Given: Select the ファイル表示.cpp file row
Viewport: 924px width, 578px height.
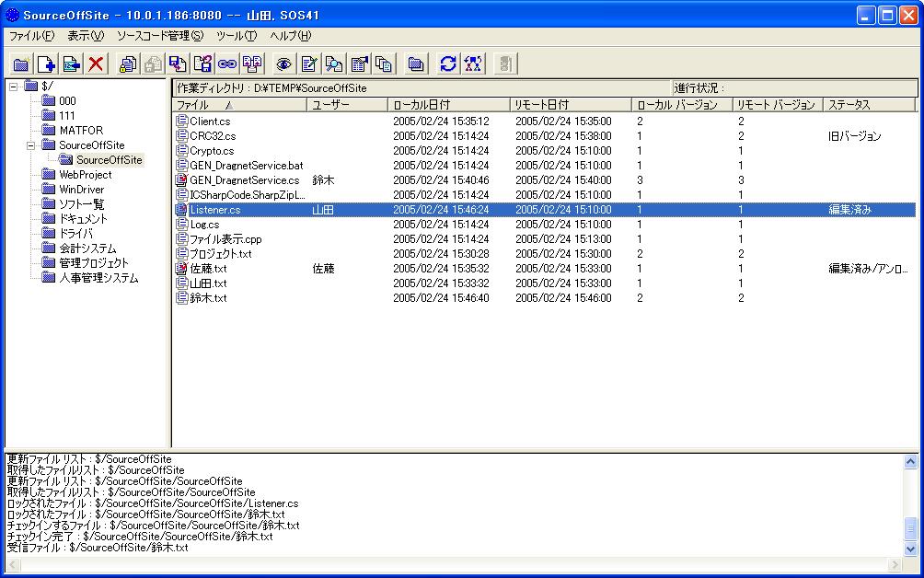Looking at the screenshot, I should (545, 238).
